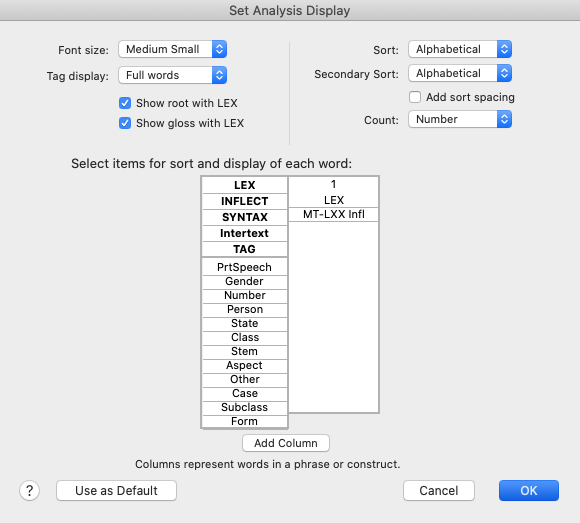This screenshot has width=580, height=523.
Task: Open the Secondary Sort dropdown
Action: [460, 73]
